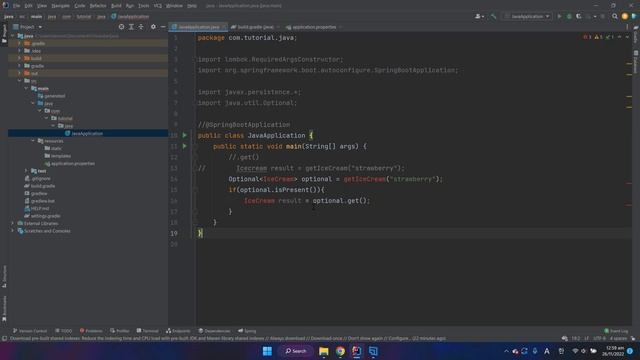Open the Navigate menu
Image resolution: width=640 pixels, height=360 pixels.
[x=60, y=6]
